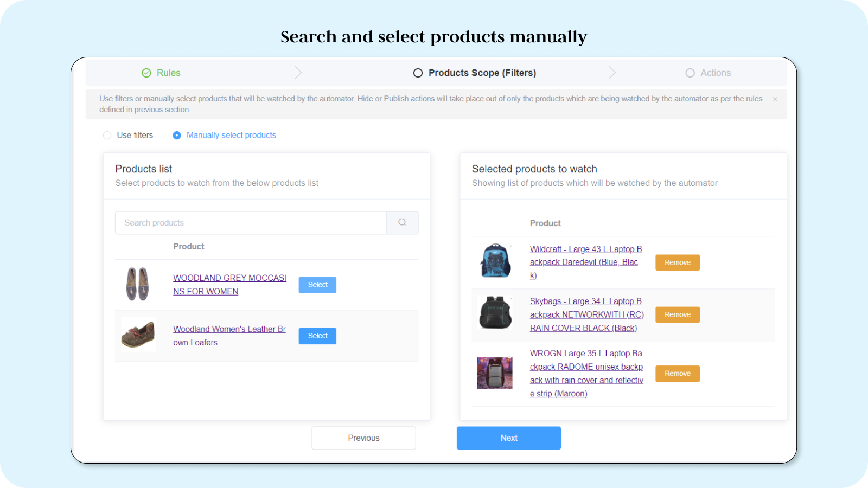Select the WOODLAND GREY MOCCASINS product
Image resolution: width=868 pixels, height=488 pixels.
317,285
